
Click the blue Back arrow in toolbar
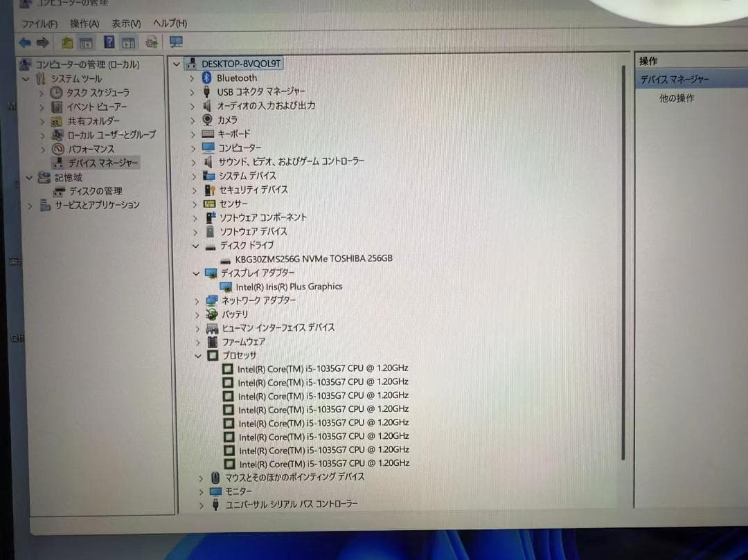pyautogui.click(x=25, y=43)
